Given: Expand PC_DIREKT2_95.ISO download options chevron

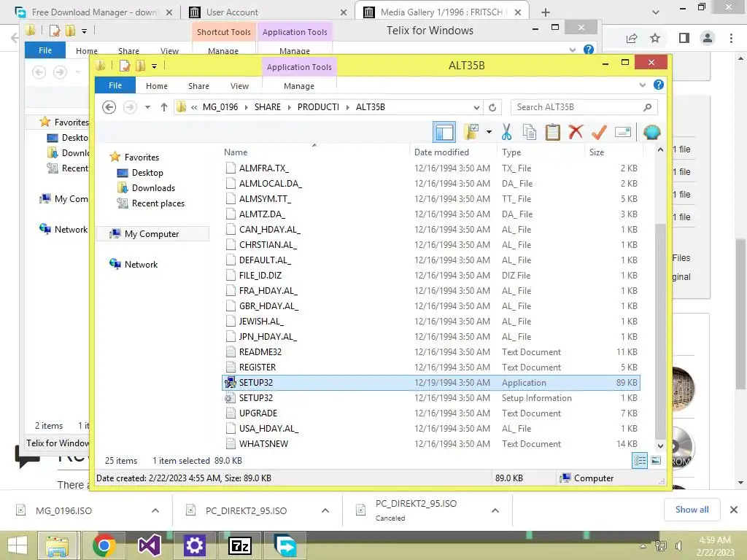Looking at the screenshot, I should coord(325,510).
